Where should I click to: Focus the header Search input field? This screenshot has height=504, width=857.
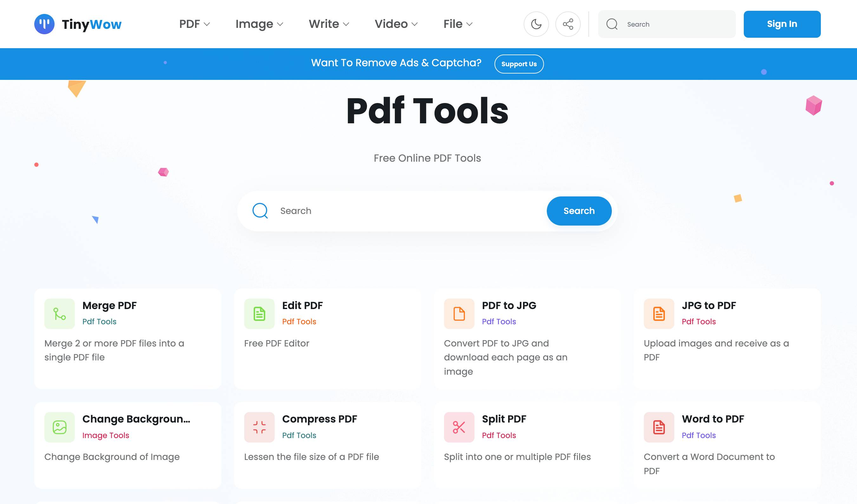coord(677,24)
